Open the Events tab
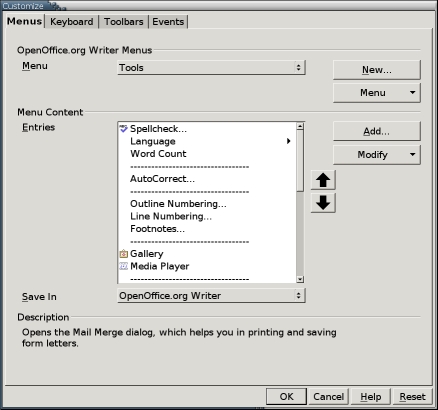Viewport: 438px width, 410px height. tap(168, 22)
